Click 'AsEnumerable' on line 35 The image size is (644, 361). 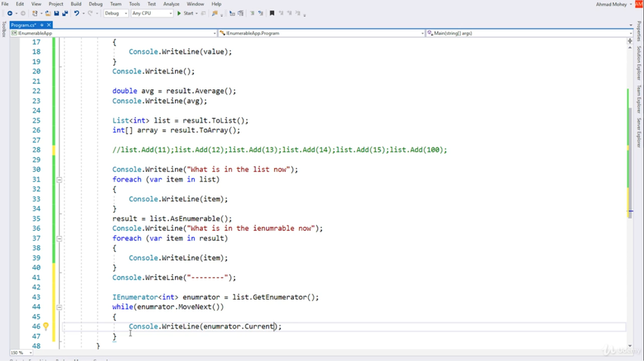point(195,219)
